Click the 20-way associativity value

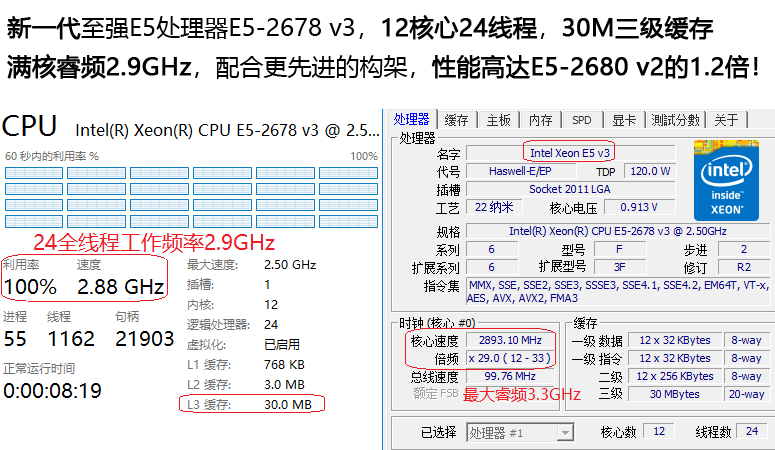(746, 394)
